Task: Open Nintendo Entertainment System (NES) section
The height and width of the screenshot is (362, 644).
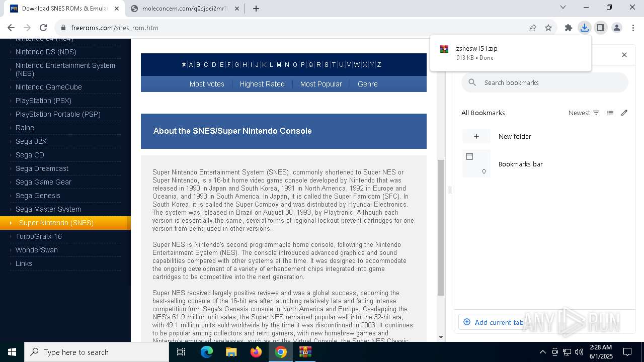Action: click(65, 69)
